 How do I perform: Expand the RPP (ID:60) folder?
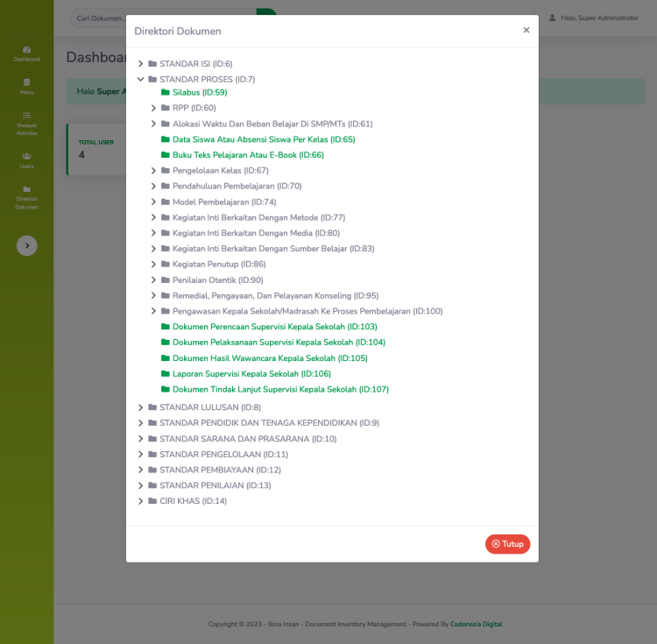click(x=153, y=108)
